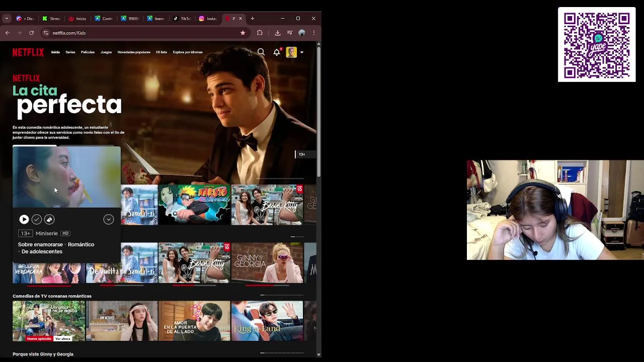This screenshot has width=644, height=362.
Task: Open Juegos in Netflix navigation
Action: point(106,52)
